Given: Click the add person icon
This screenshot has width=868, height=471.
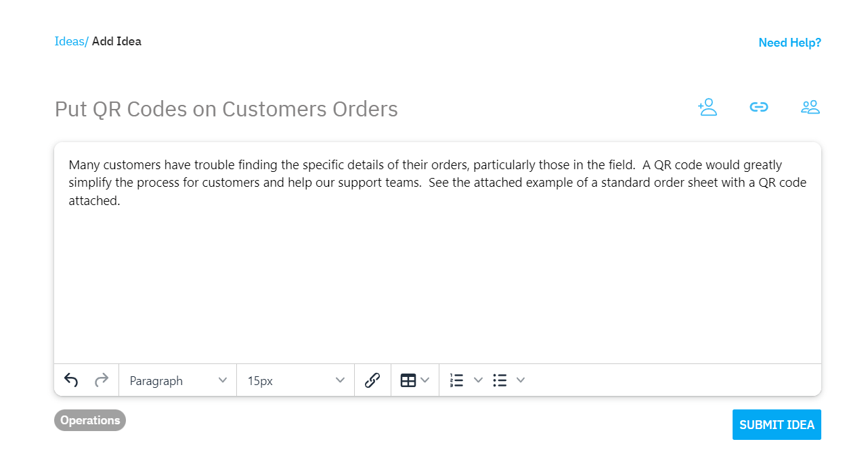Looking at the screenshot, I should (x=708, y=107).
